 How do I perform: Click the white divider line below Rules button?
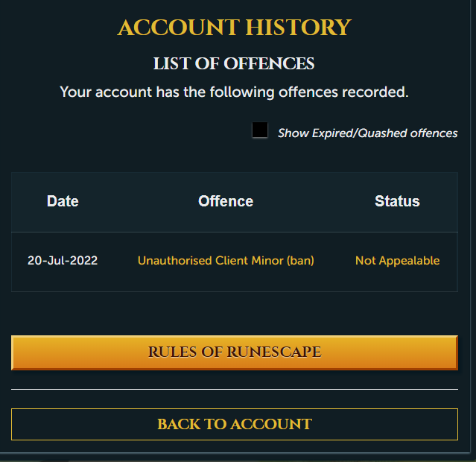(235, 389)
